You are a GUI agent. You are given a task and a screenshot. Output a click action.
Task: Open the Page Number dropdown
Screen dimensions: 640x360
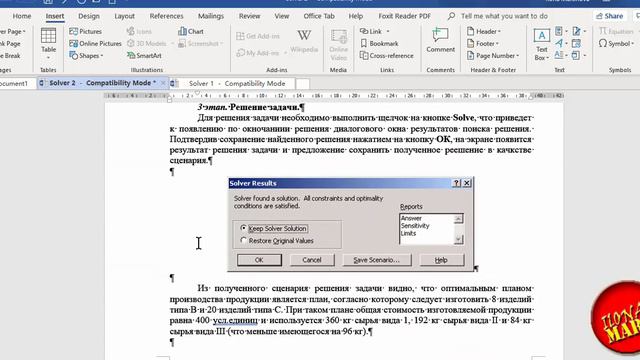click(518, 56)
